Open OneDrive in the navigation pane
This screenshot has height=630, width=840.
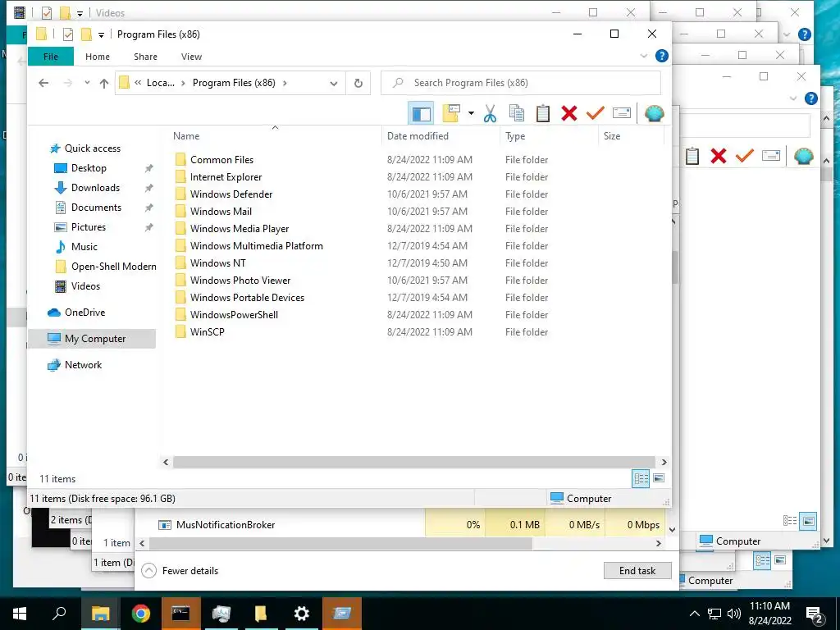(84, 313)
